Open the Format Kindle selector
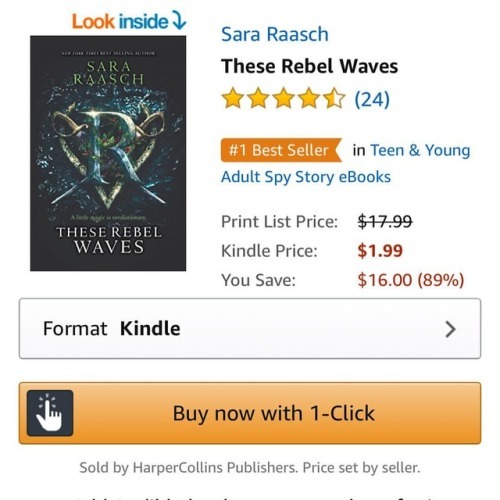This screenshot has width=500, height=500. click(250, 329)
